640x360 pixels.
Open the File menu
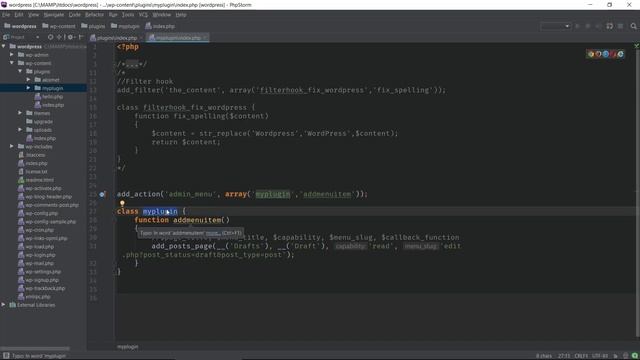pos(6,15)
